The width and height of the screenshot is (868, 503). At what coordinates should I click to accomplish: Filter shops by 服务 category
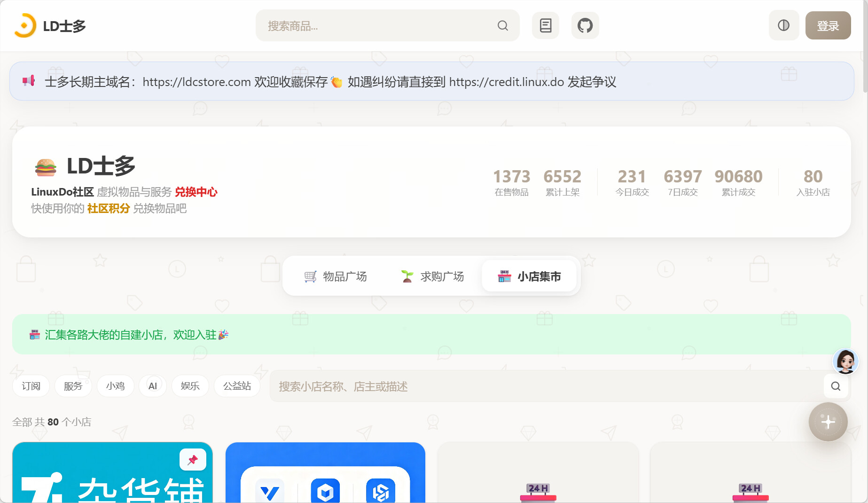(x=73, y=386)
